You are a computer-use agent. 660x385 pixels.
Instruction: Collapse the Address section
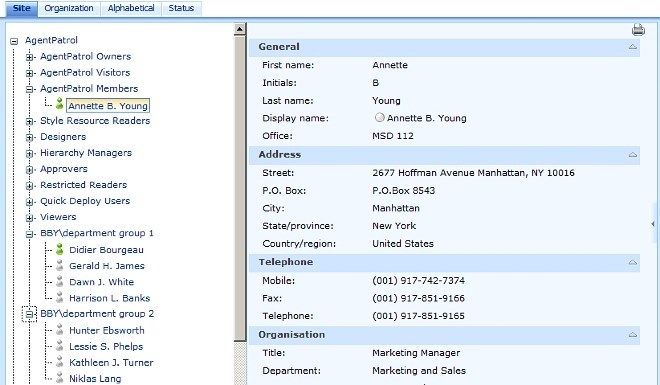[633, 154]
